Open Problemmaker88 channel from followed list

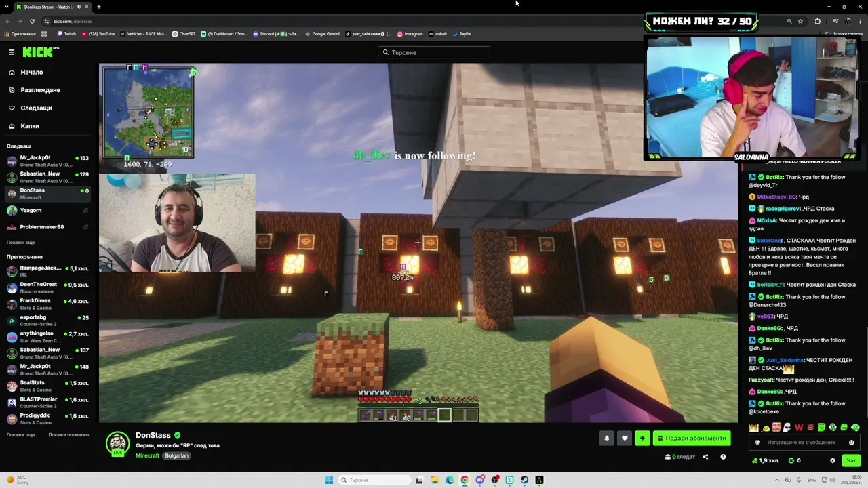47,227
